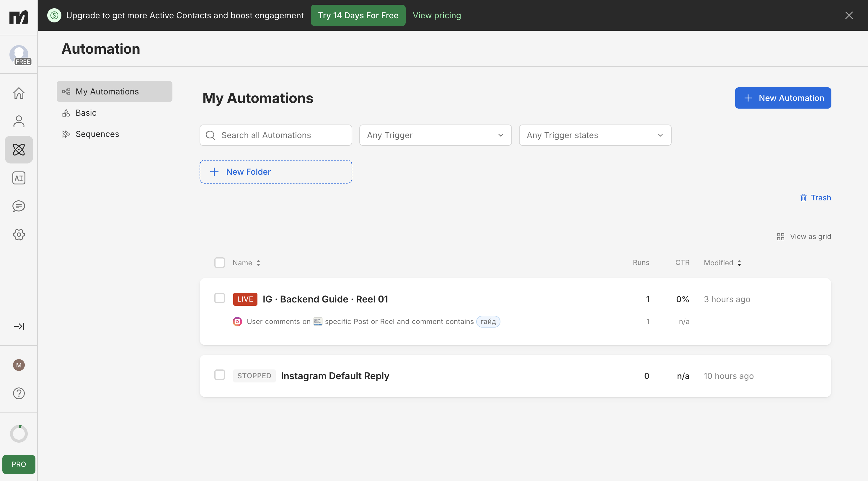This screenshot has height=481, width=868.
Task: Open the Trash link
Action: coord(815,197)
